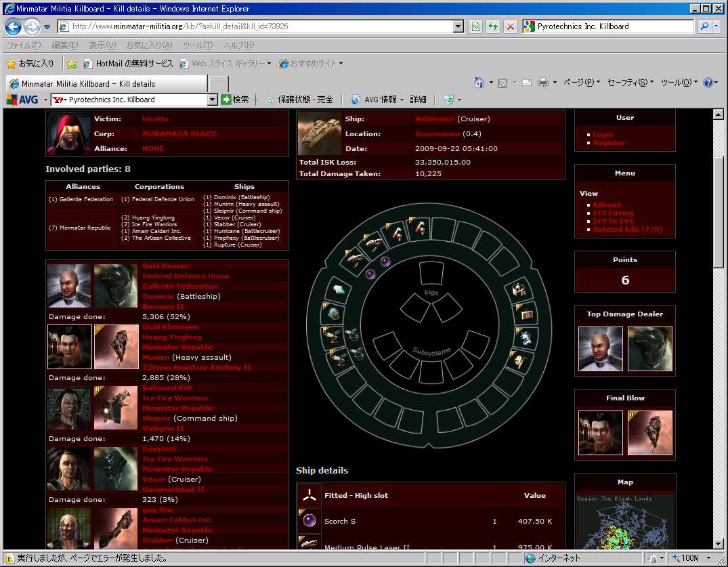Click the Top Damage Dealer Dominix ship image
This screenshot has width=728, height=567.
coord(650,349)
